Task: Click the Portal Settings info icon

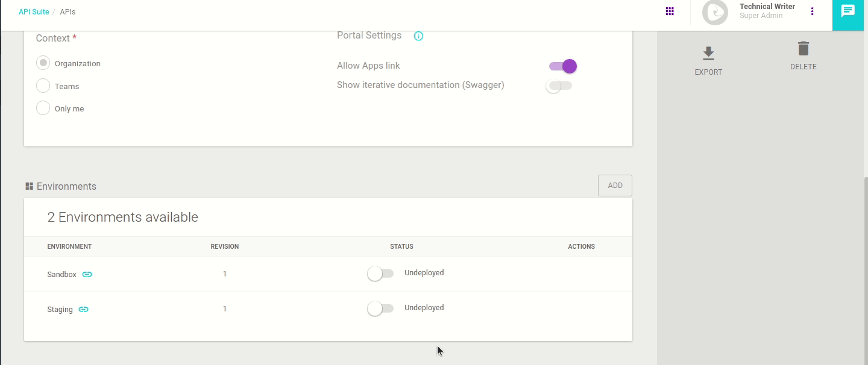Action: tap(418, 36)
